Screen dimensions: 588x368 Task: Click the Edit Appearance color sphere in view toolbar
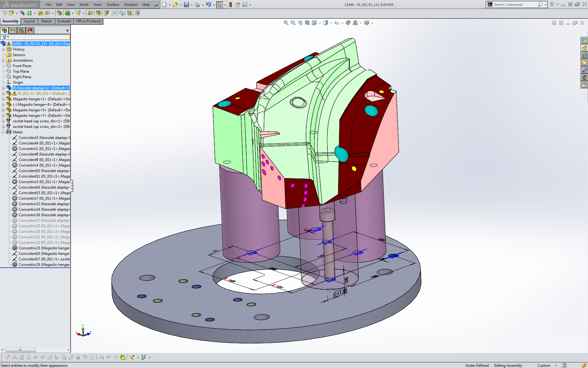pos(348,23)
